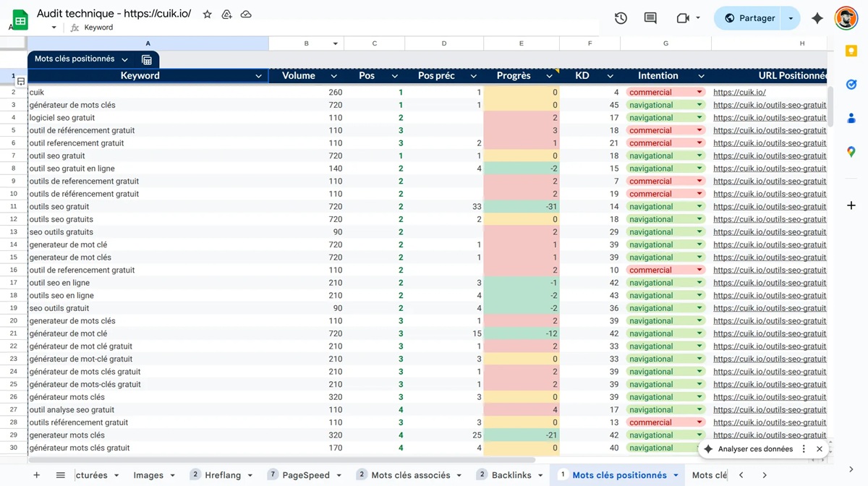Change intention dropdown for logiciel seo gratuit
This screenshot has height=486, width=868.
coord(699,118)
